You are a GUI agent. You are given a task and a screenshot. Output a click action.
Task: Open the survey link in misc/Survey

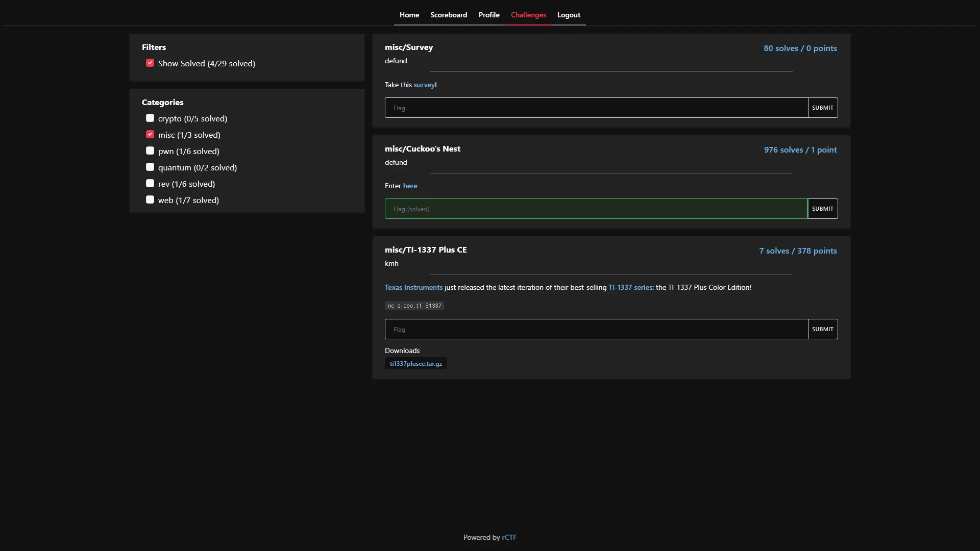[x=424, y=85]
